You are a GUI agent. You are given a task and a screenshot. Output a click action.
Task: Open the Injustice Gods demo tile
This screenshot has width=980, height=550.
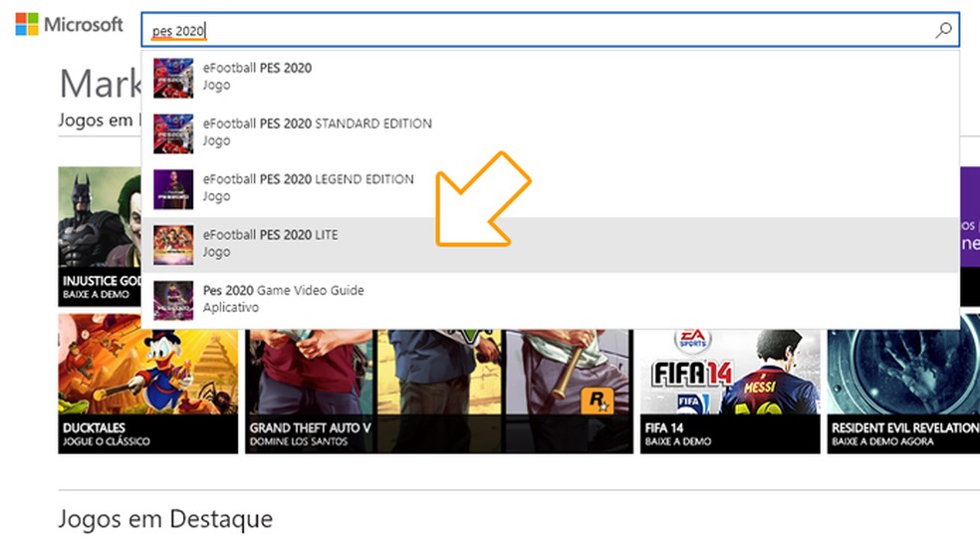tap(100, 236)
